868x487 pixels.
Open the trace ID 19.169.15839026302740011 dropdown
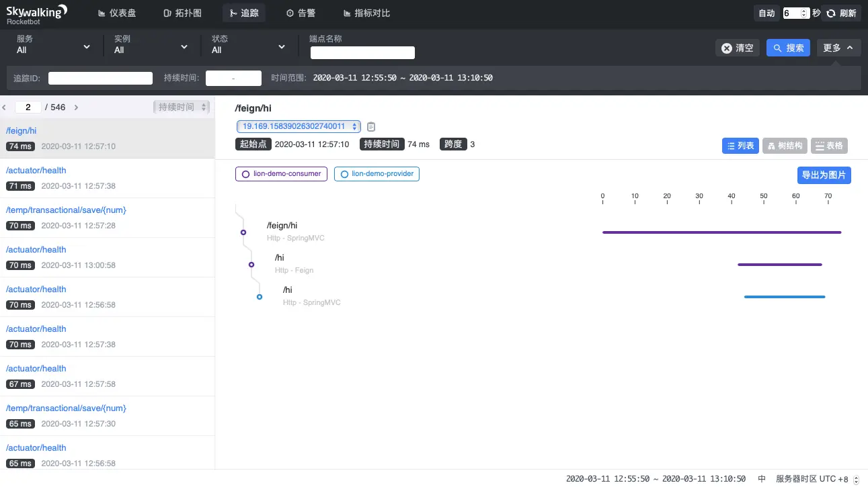click(299, 126)
